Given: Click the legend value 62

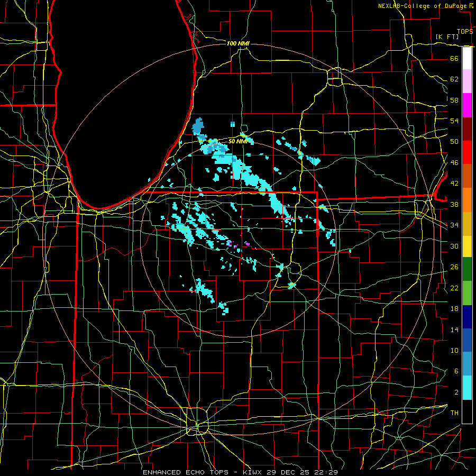Looking at the screenshot, I should pyautogui.click(x=454, y=79).
